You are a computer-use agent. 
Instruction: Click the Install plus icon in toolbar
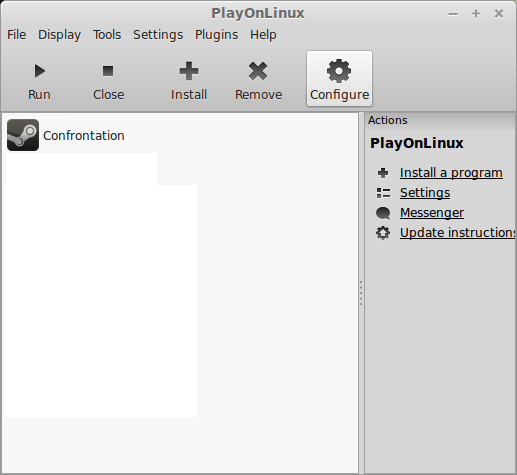(189, 71)
